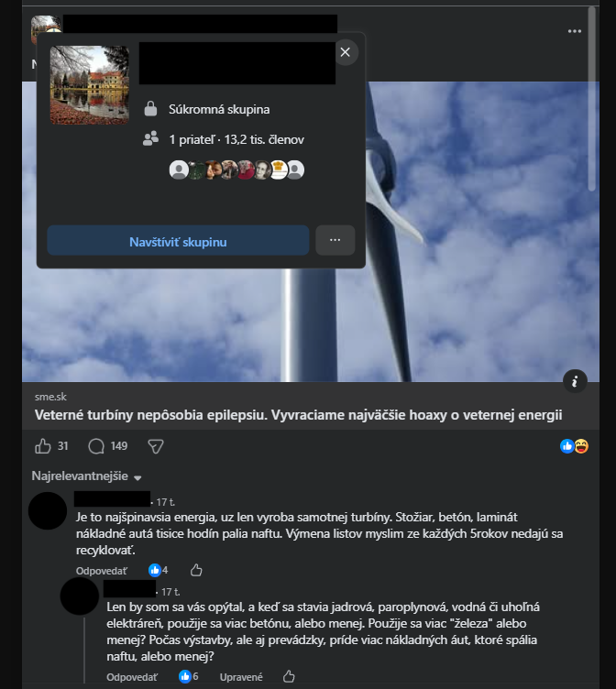Click the share arrow icon
The image size is (616, 689).
click(x=156, y=446)
